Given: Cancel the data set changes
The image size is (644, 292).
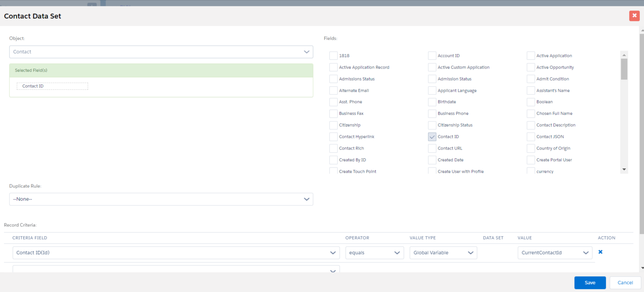Looking at the screenshot, I should click(625, 283).
